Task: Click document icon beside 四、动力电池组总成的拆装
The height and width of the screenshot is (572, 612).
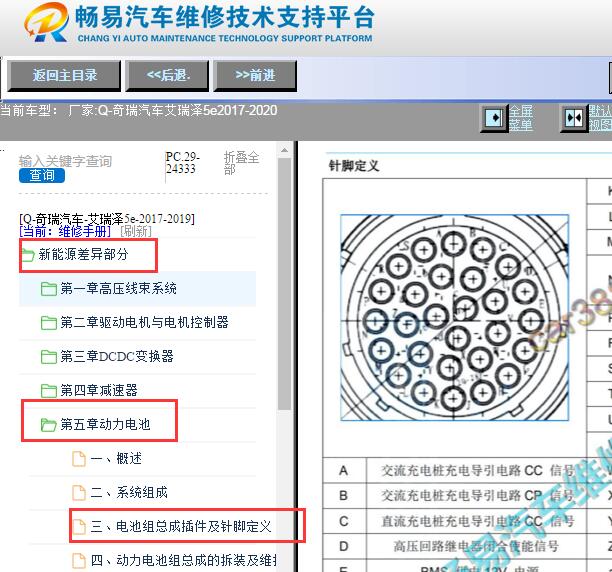Action: (x=79, y=560)
